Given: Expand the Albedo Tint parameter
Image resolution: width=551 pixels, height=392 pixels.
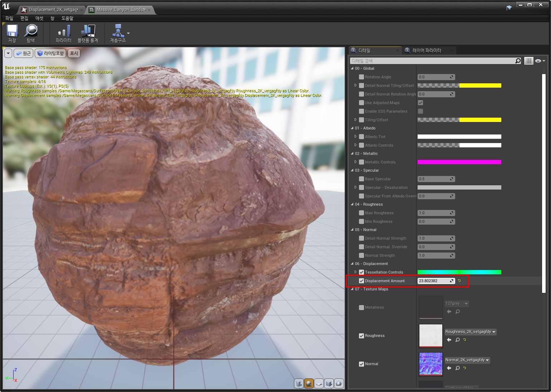Looking at the screenshot, I should (355, 137).
